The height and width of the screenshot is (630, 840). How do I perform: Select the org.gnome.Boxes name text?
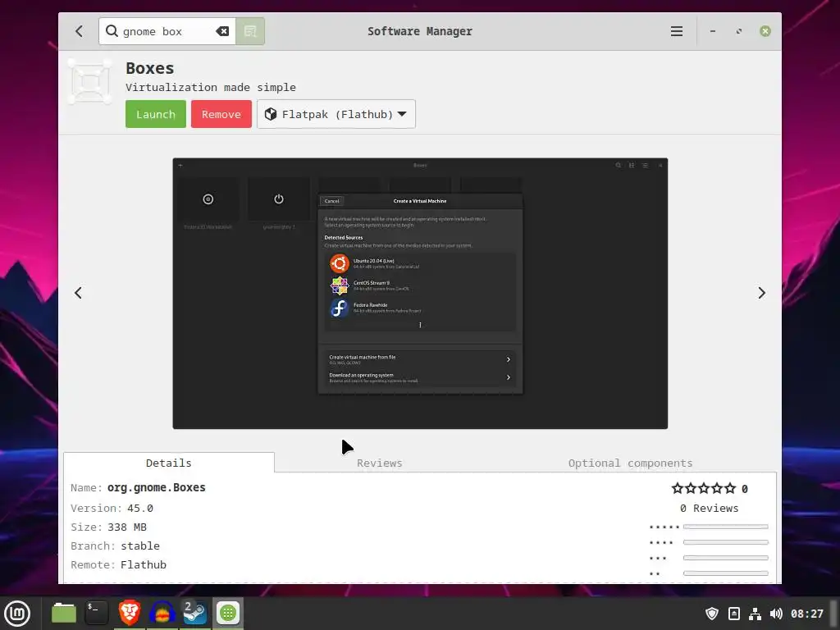157,487
